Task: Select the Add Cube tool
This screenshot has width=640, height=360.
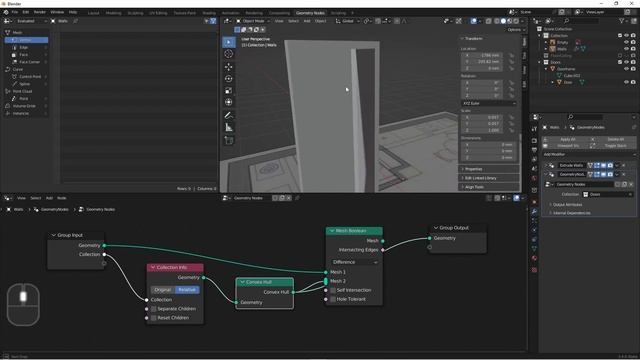Action: 229,141
